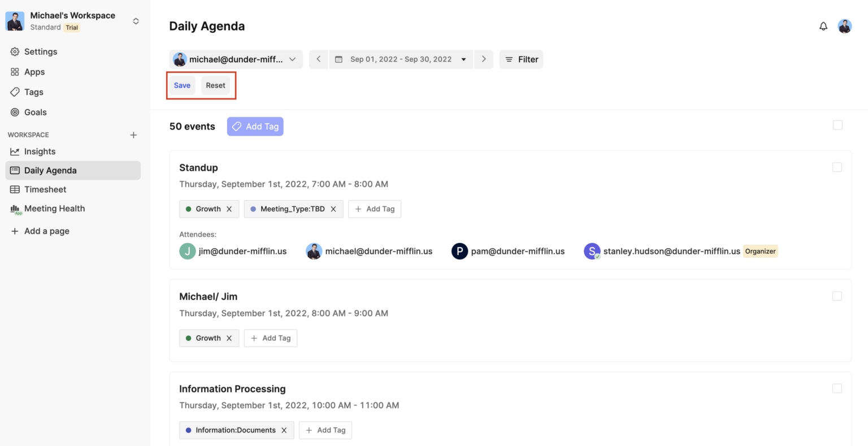Click the Insights chart icon
Image resolution: width=868 pixels, height=446 pixels.
[15, 151]
